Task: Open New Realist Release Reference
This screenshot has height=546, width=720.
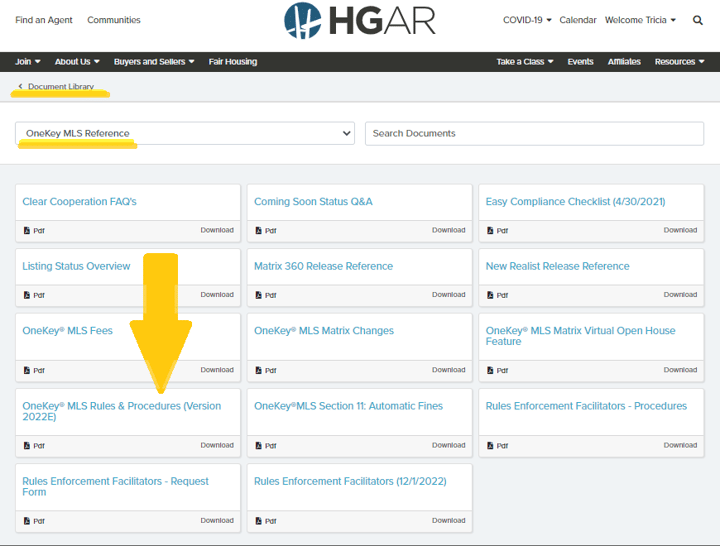Action: [557, 266]
